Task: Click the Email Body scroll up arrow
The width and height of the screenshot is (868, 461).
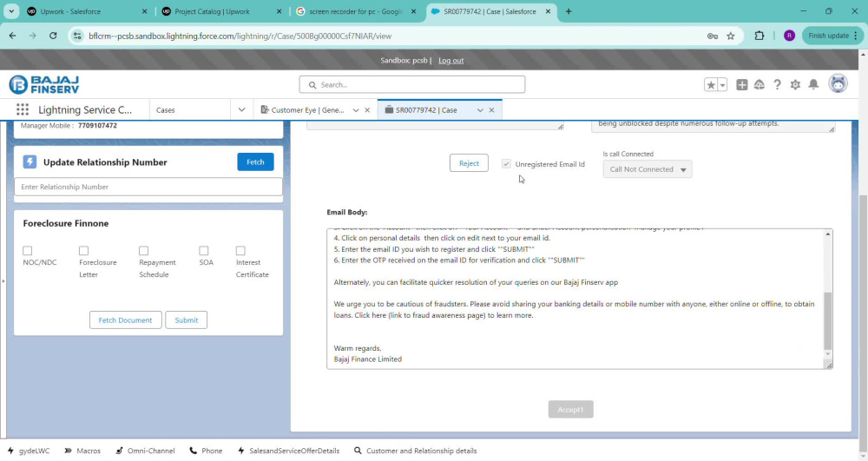Action: tap(827, 234)
